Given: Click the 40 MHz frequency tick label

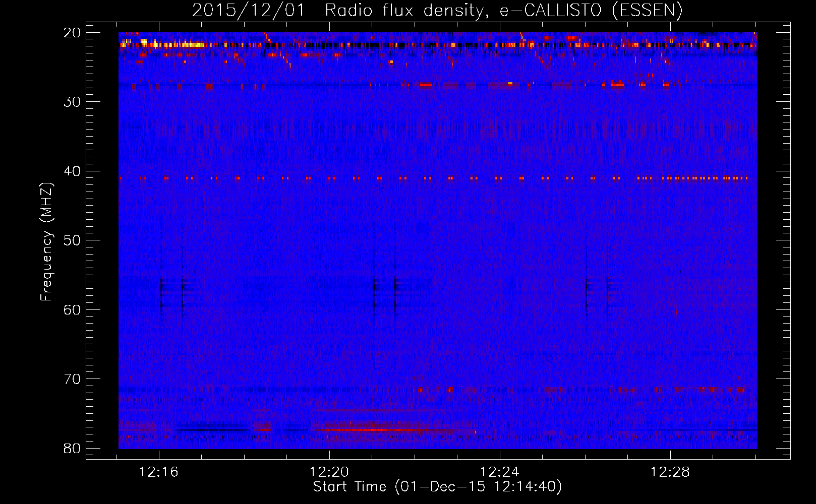Looking at the screenshot, I should [73, 171].
